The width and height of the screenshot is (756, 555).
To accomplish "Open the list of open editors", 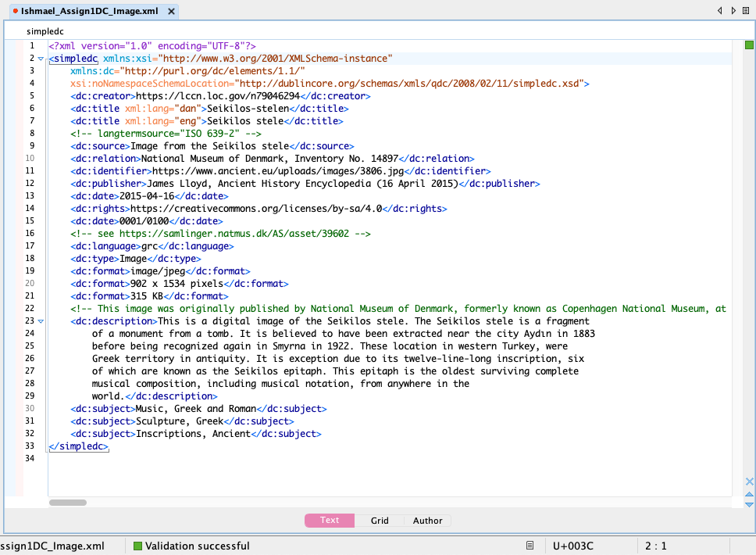I will tap(747, 10).
